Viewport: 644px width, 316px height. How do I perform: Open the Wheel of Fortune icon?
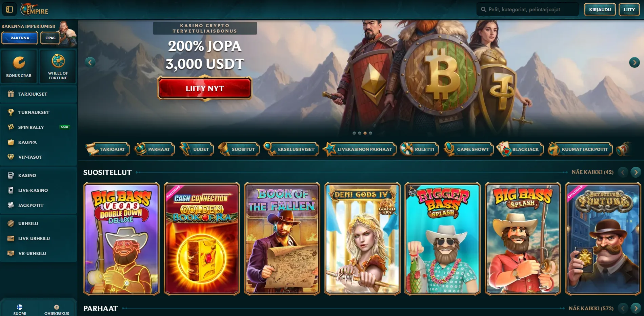(x=58, y=61)
